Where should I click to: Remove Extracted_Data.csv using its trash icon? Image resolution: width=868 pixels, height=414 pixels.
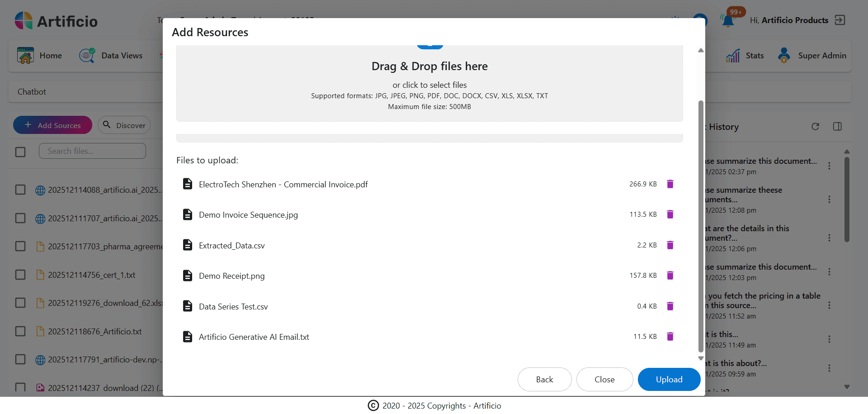tap(670, 245)
